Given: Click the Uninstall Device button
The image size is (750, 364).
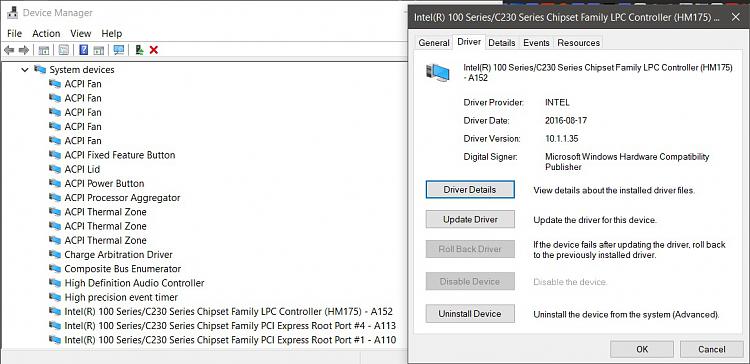Looking at the screenshot, I should click(470, 314).
